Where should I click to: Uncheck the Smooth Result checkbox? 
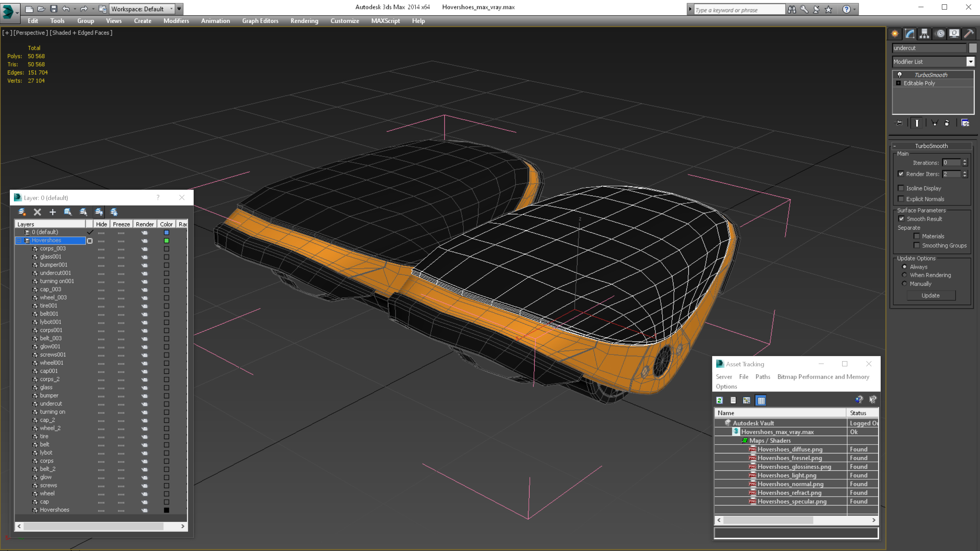(x=901, y=219)
